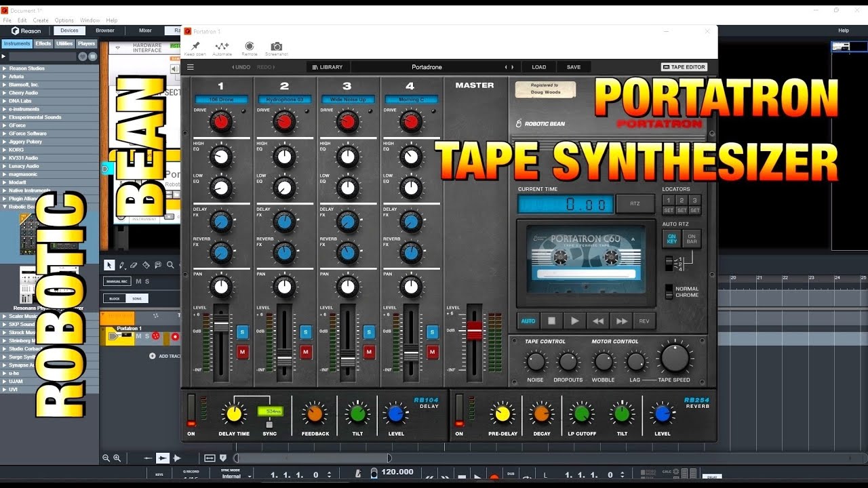
Task: Solo channel 3 with the S button
Action: pos(369,331)
